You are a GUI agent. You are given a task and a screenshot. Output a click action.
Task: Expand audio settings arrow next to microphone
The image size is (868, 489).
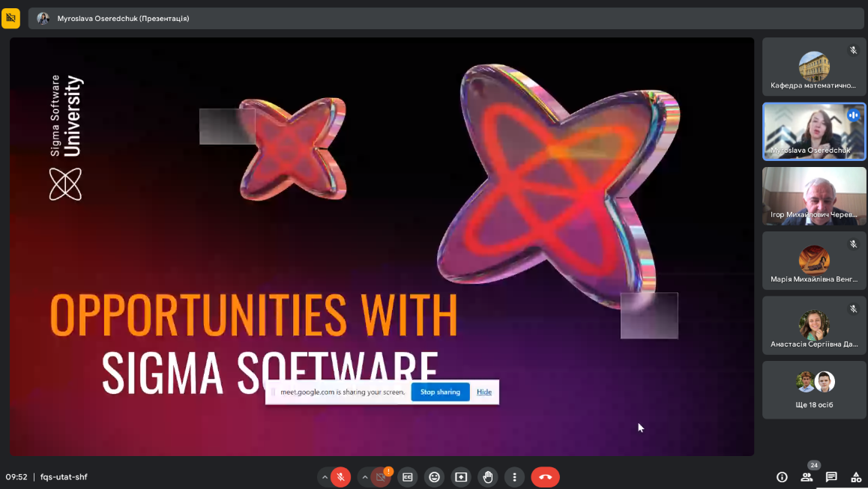(325, 477)
